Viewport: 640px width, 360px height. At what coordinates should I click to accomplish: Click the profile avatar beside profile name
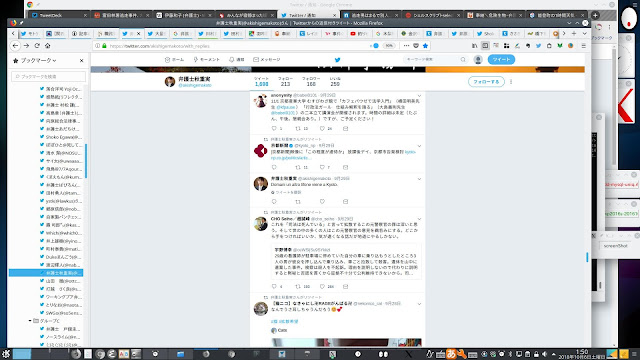(x=170, y=82)
